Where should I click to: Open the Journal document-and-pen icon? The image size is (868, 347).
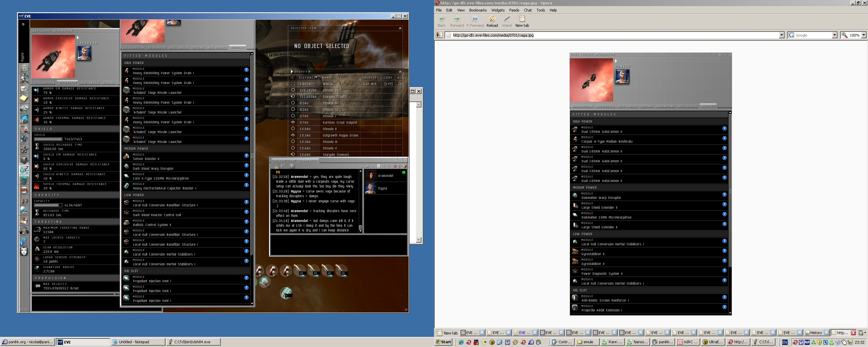tap(24, 129)
